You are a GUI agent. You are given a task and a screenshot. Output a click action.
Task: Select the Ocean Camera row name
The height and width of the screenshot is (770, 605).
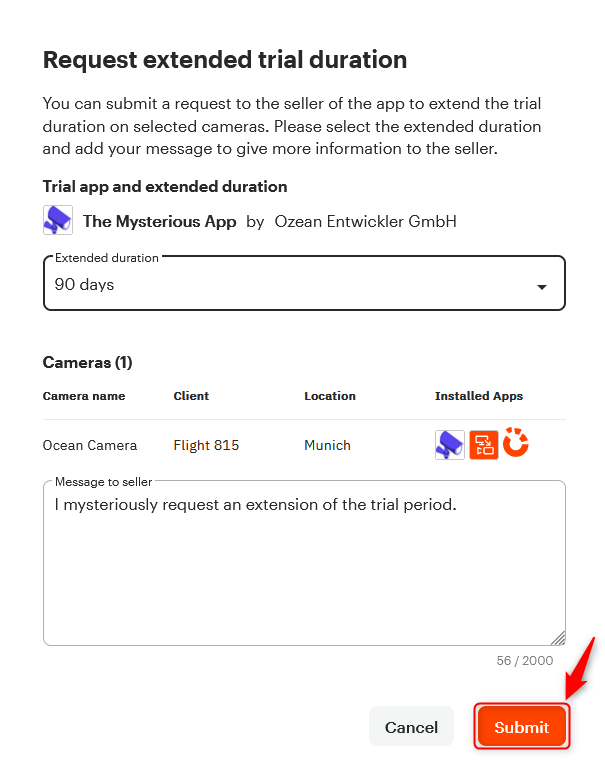[x=90, y=445]
